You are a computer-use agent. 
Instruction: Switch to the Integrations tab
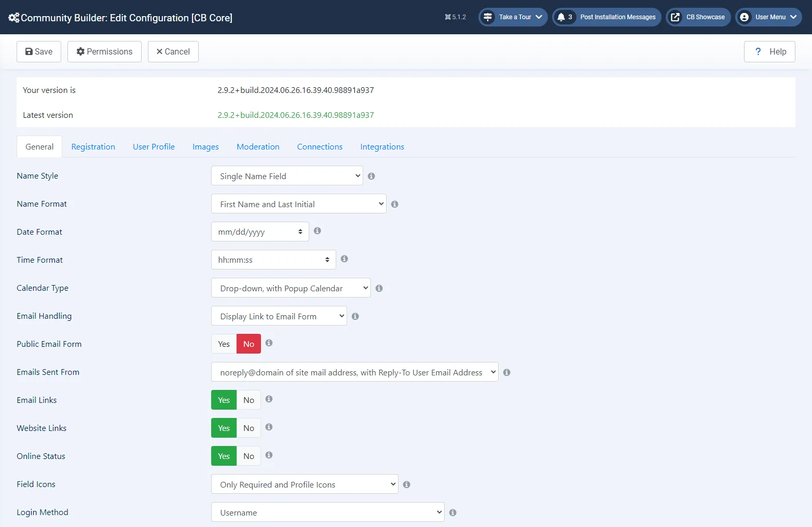(x=382, y=146)
